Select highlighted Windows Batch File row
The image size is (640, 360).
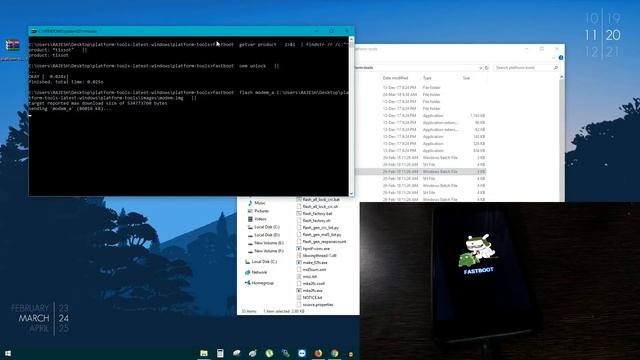[420, 171]
